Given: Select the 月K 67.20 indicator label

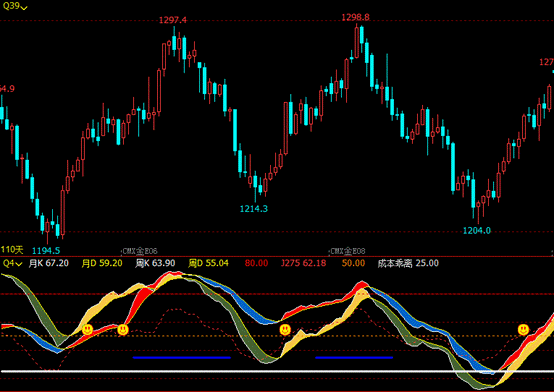Looking at the screenshot, I should (x=49, y=263).
